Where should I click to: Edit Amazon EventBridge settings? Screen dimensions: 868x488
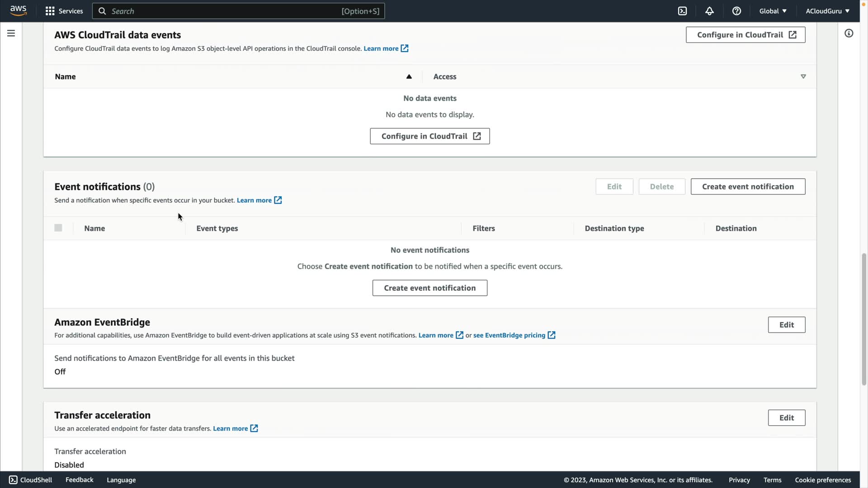click(x=786, y=325)
